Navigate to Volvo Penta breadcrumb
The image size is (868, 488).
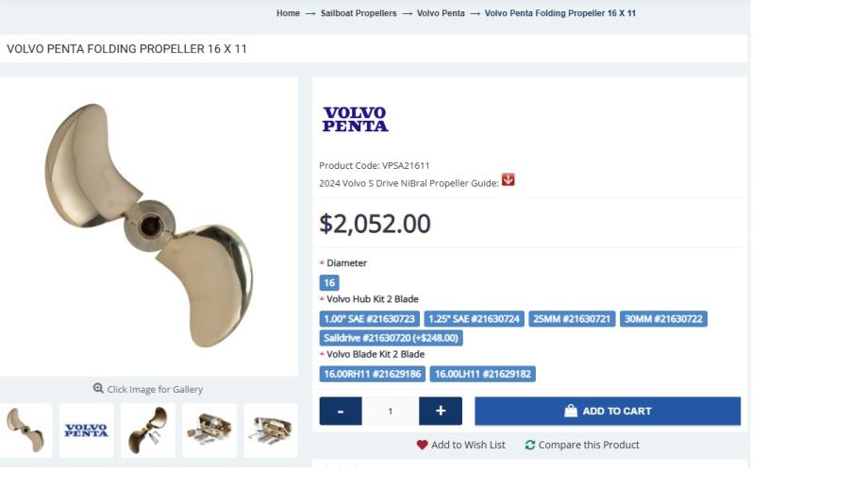441,13
